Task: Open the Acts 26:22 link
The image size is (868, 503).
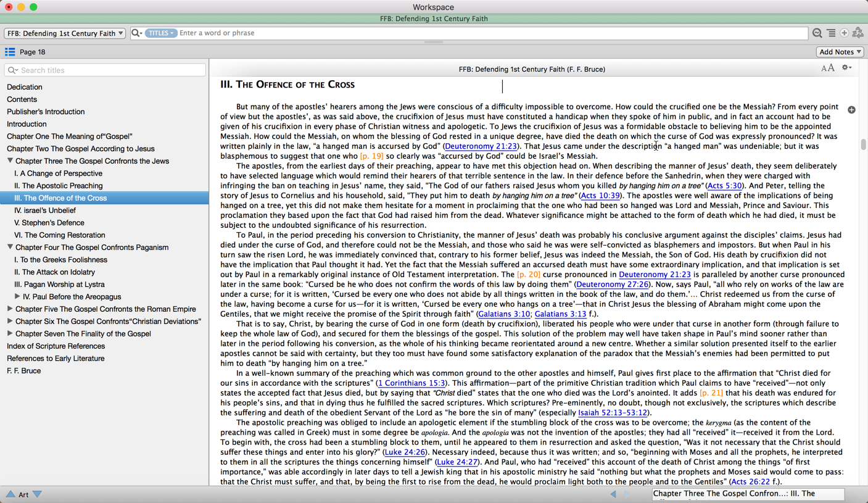Action: [750, 482]
